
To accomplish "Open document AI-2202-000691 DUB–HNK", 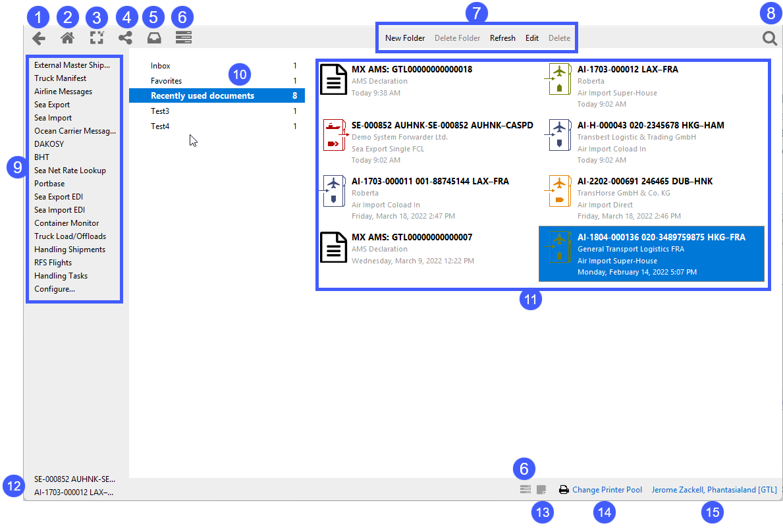I will [x=644, y=181].
